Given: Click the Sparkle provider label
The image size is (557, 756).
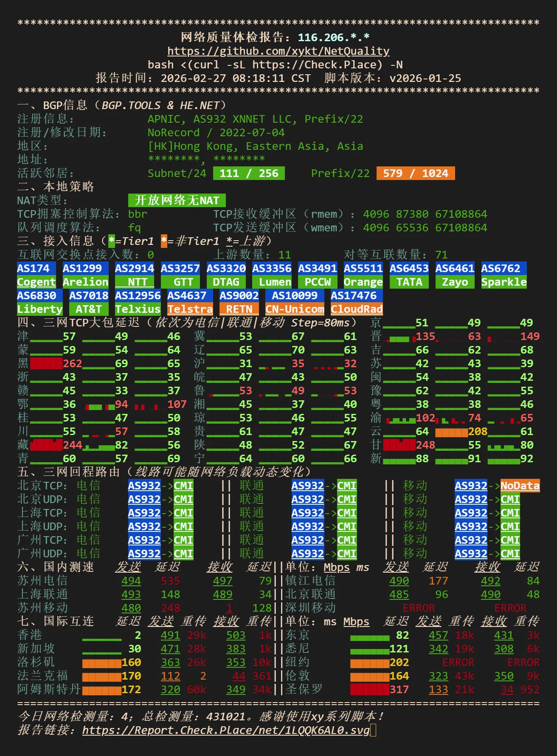Looking at the screenshot, I should click(504, 282).
